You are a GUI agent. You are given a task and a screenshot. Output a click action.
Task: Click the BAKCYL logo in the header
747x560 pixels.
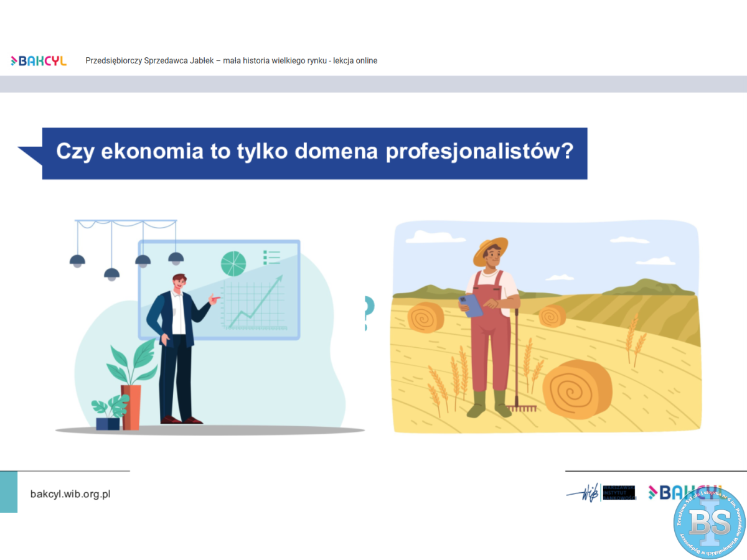point(39,60)
